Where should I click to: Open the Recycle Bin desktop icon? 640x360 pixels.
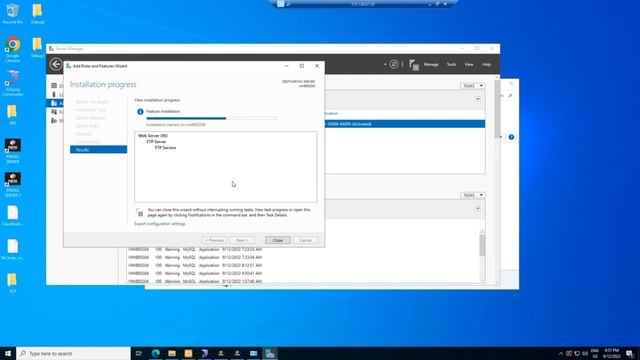pyautogui.click(x=13, y=13)
